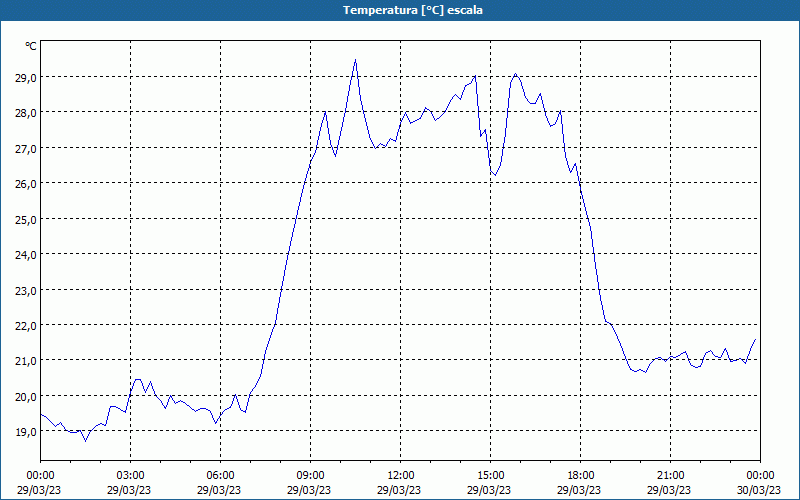Screen dimensions: 800x500
Task: Click the °C unit label
Action: coord(31,46)
